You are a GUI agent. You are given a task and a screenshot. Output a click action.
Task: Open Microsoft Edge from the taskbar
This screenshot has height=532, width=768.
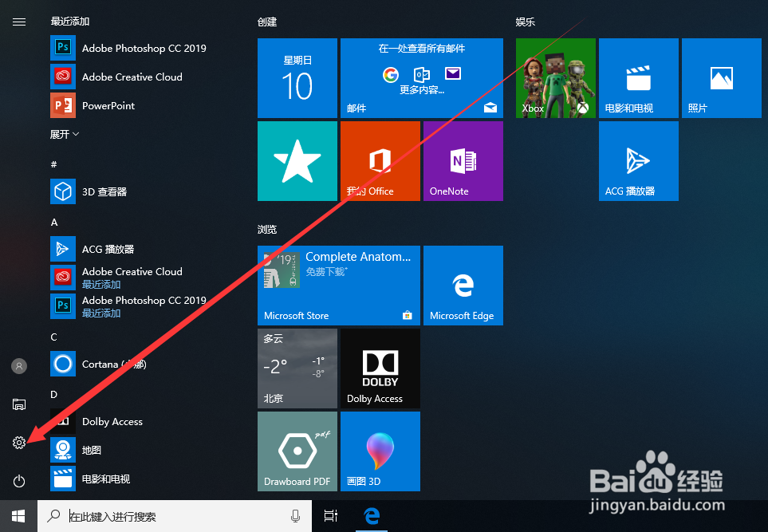(x=372, y=516)
